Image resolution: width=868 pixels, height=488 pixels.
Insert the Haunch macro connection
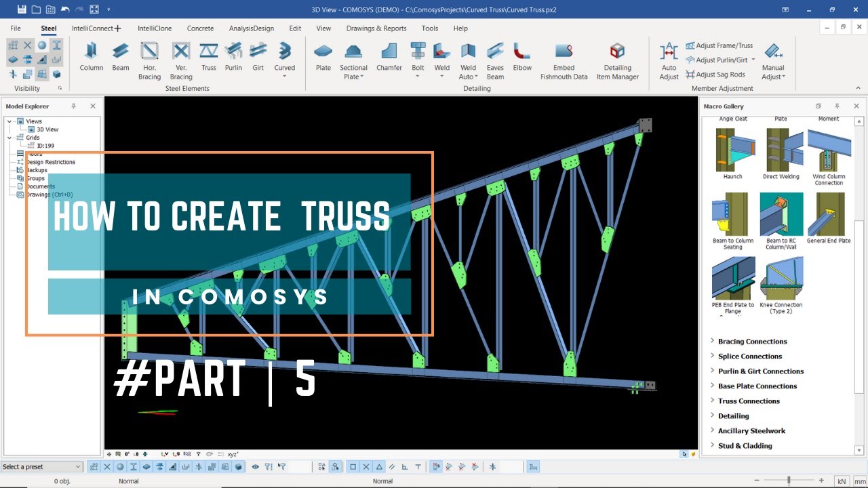pyautogui.click(x=732, y=154)
